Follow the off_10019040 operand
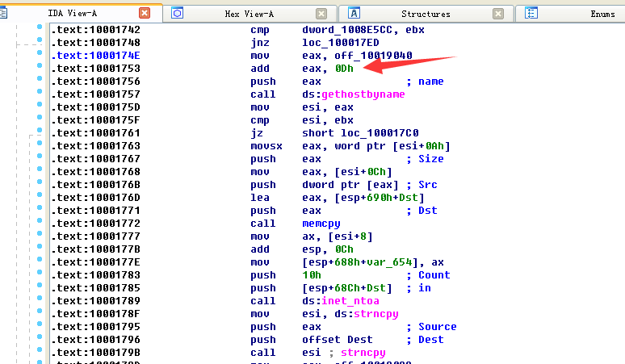 373,56
